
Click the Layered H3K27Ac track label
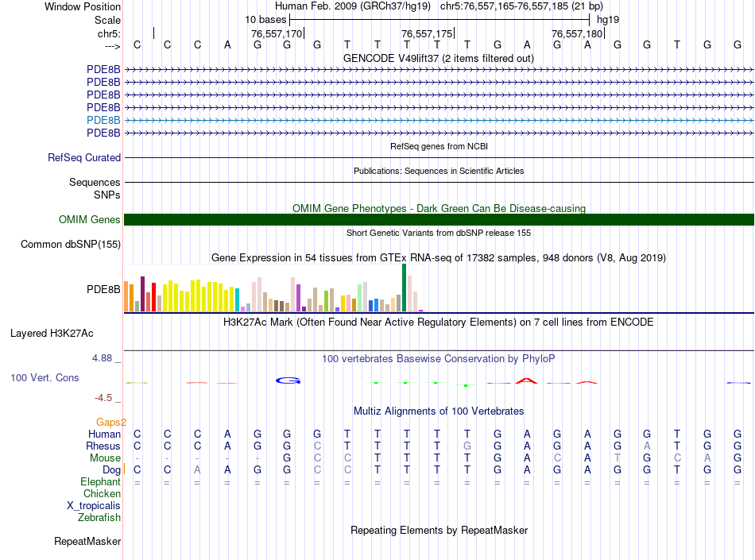(52, 334)
